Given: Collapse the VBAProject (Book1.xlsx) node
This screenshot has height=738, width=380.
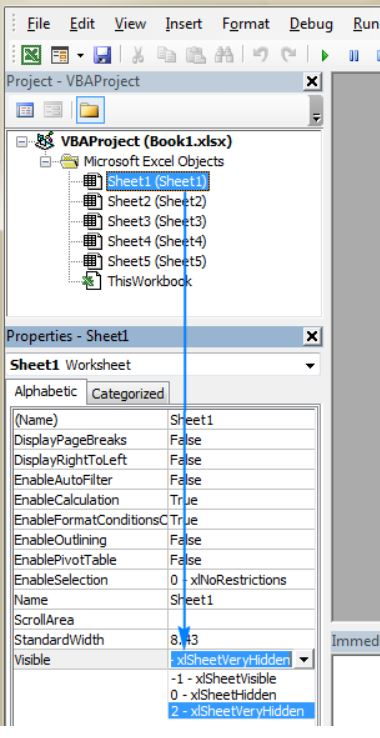Looking at the screenshot, I should coord(21,142).
